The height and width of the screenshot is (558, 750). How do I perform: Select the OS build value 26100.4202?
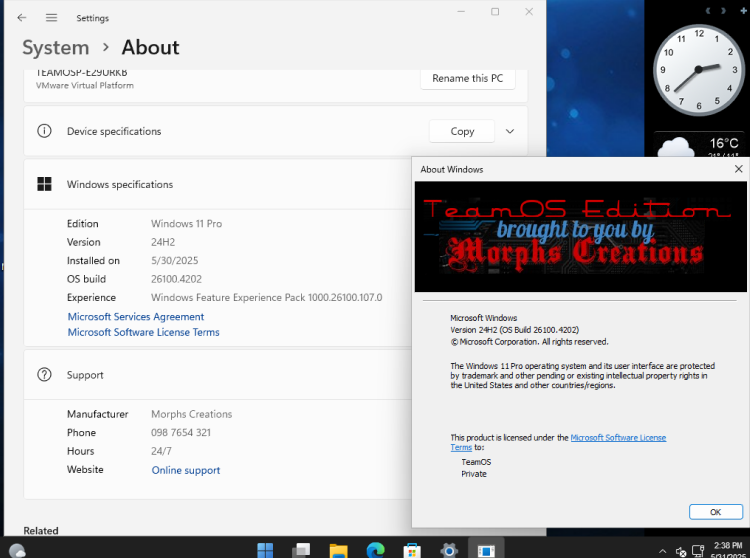tap(176, 279)
